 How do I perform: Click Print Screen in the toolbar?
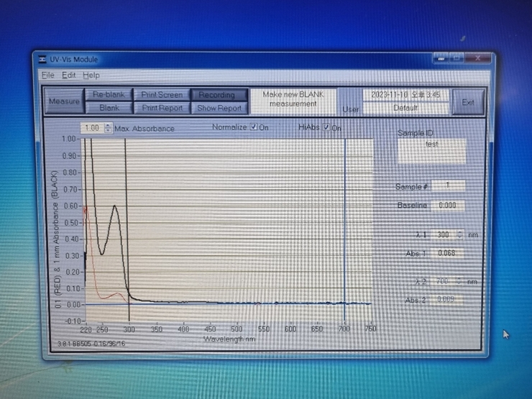(162, 95)
